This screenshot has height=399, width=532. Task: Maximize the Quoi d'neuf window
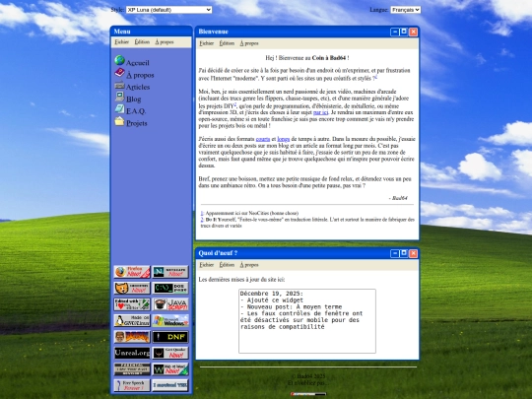404,253
